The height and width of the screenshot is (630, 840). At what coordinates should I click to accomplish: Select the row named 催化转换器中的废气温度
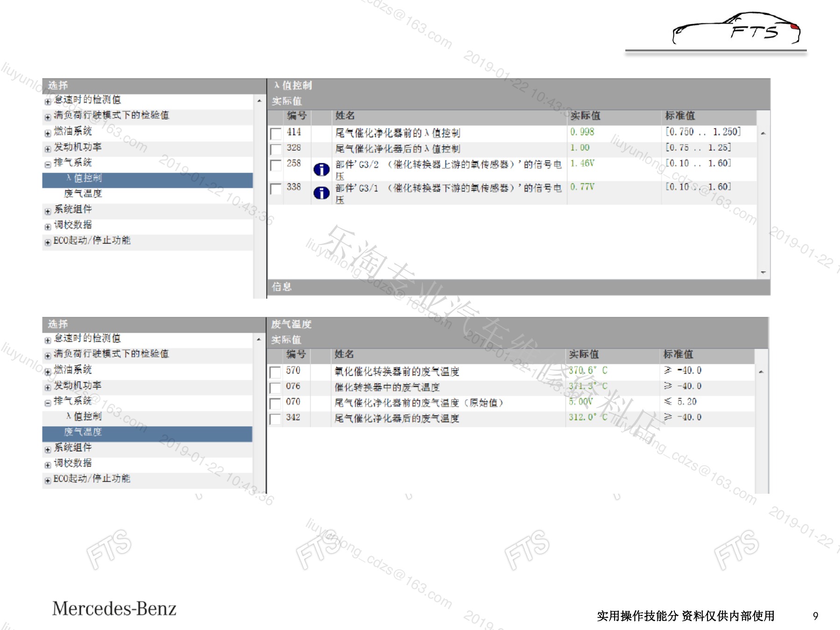tap(511, 387)
